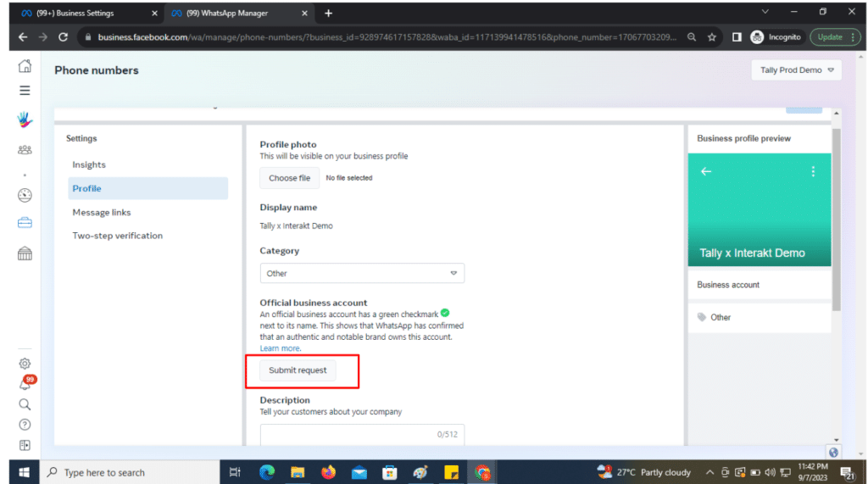
Task: Open taskbar clock showing 11:42 PM
Action: pyautogui.click(x=813, y=472)
